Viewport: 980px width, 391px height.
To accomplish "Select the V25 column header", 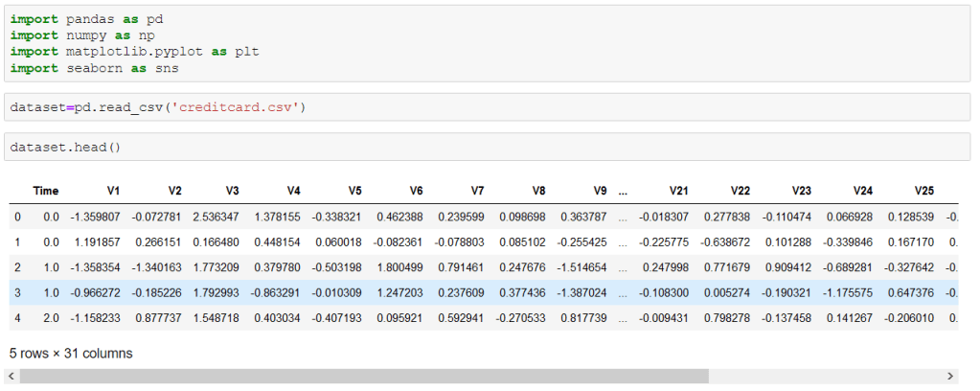I will coord(923,192).
